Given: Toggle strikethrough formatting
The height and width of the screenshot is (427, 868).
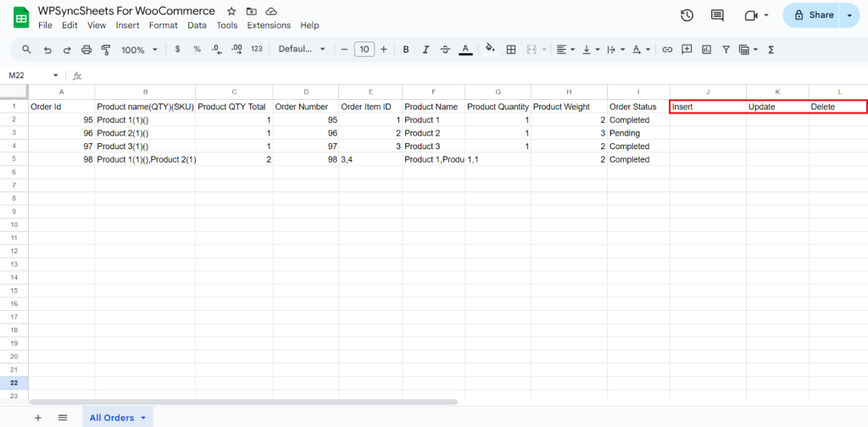Looking at the screenshot, I should click(x=445, y=49).
